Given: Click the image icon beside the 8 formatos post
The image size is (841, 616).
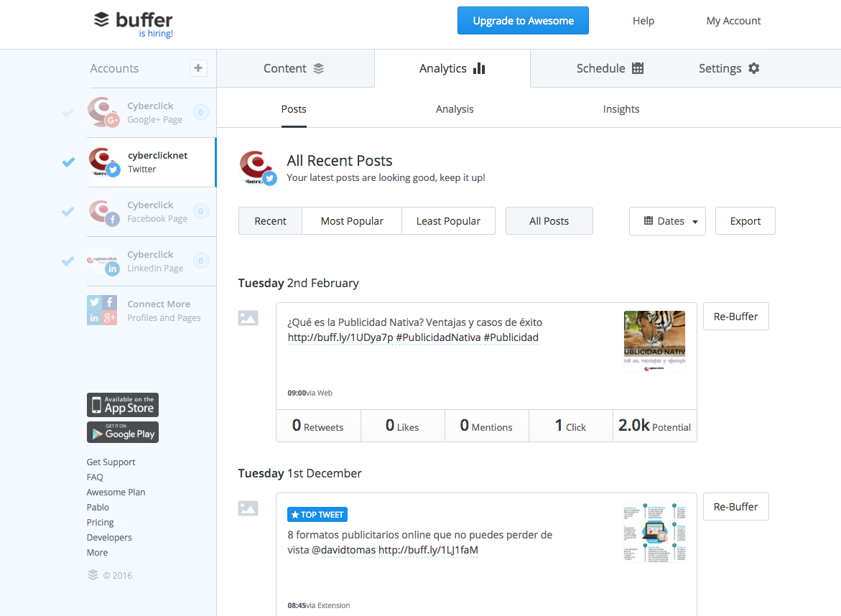Looking at the screenshot, I should coord(248,508).
